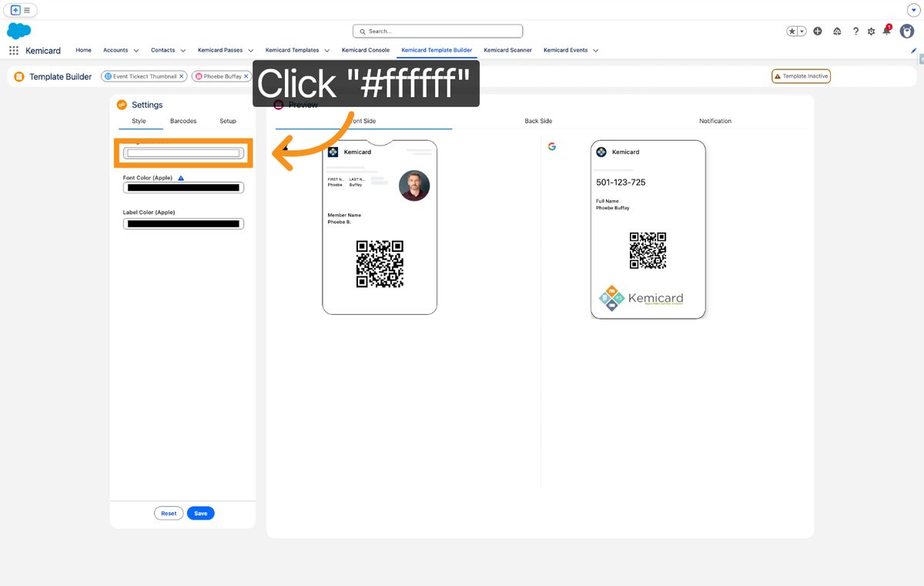Click the white background color swatch
The width and height of the screenshot is (924, 586).
(183, 153)
